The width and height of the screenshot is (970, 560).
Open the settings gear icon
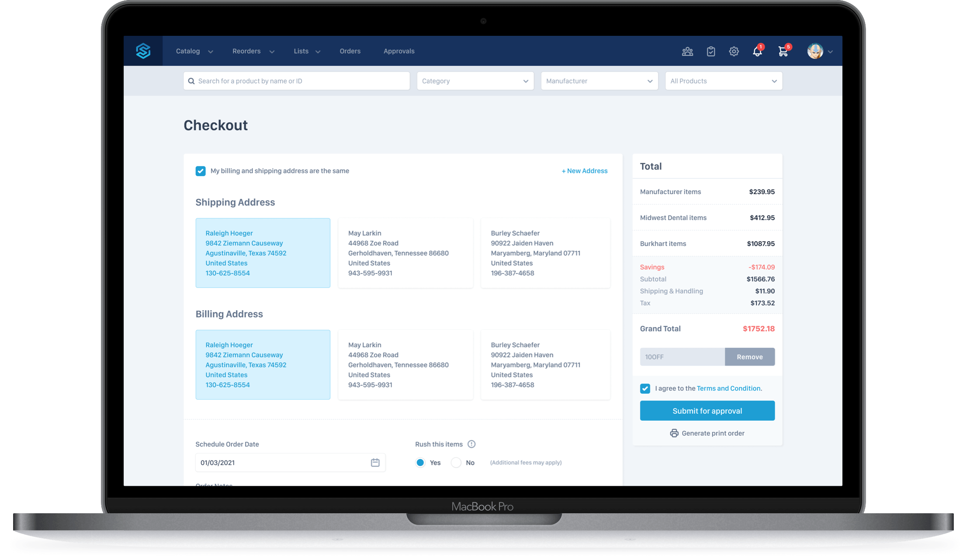pyautogui.click(x=734, y=52)
